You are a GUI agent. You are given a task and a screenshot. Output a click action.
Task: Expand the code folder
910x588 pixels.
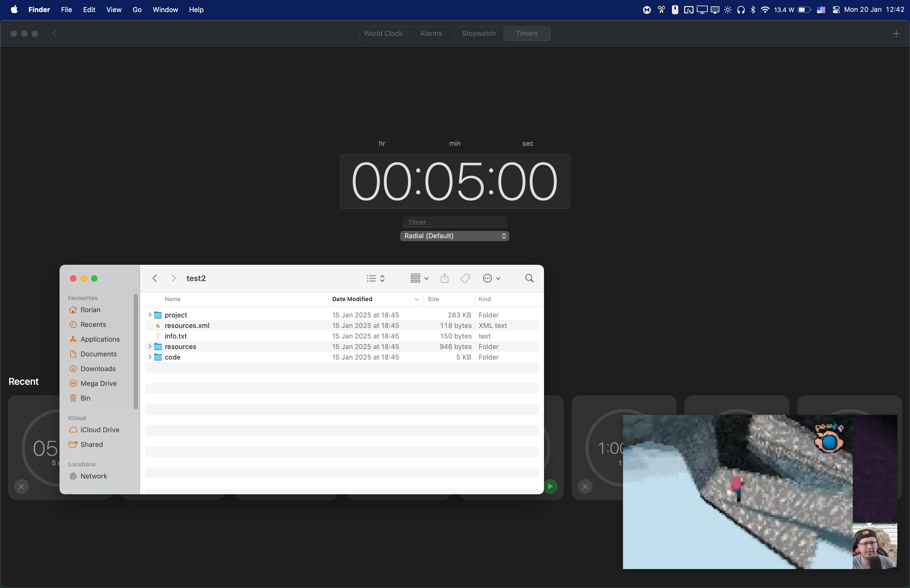(150, 357)
